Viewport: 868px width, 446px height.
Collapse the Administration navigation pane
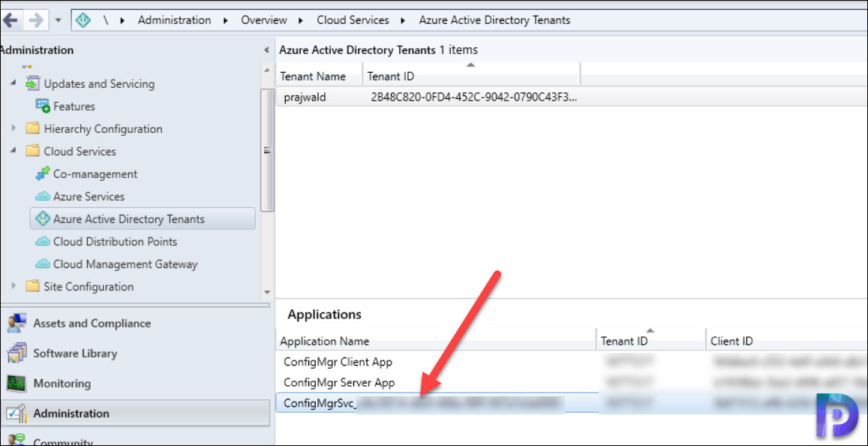[267, 50]
